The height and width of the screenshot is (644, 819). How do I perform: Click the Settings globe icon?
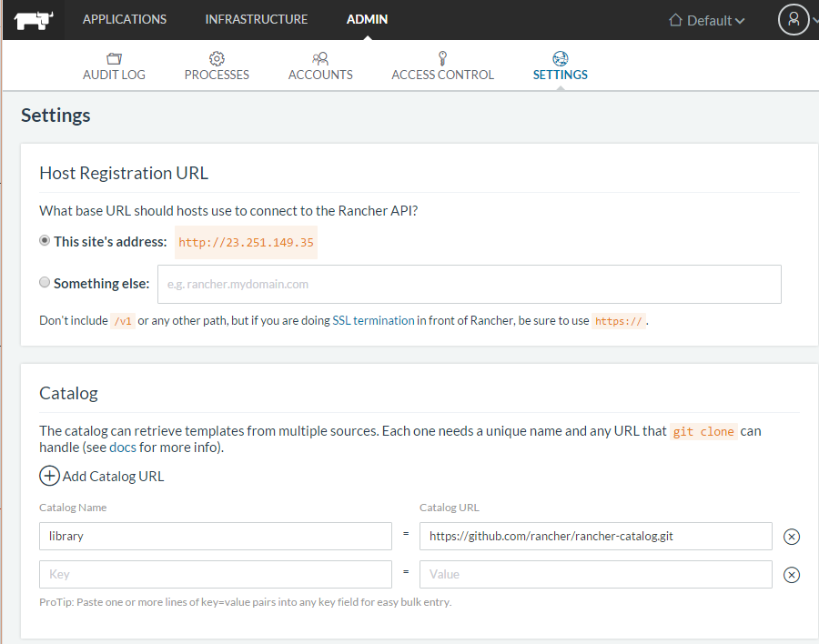560,58
